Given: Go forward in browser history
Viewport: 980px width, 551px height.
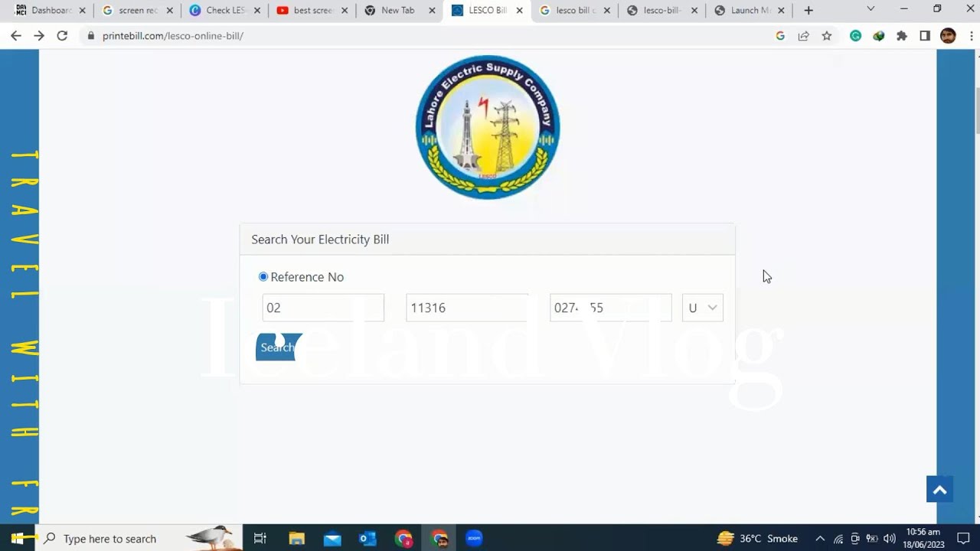Looking at the screenshot, I should pos(39,36).
